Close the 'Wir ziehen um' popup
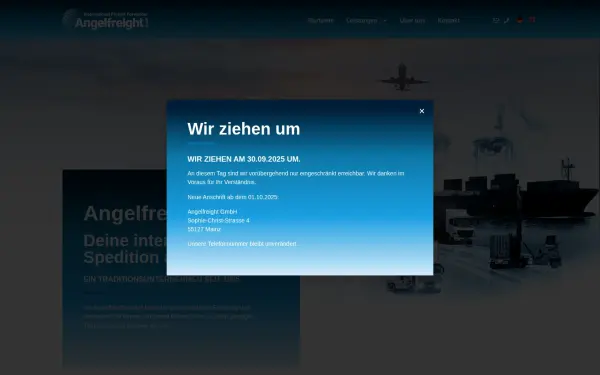 pyautogui.click(x=422, y=111)
